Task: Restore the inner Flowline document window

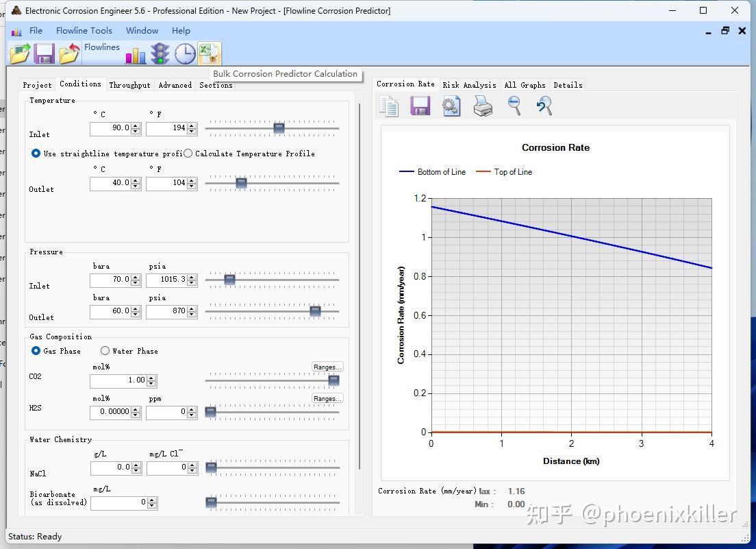Action: pos(724,31)
